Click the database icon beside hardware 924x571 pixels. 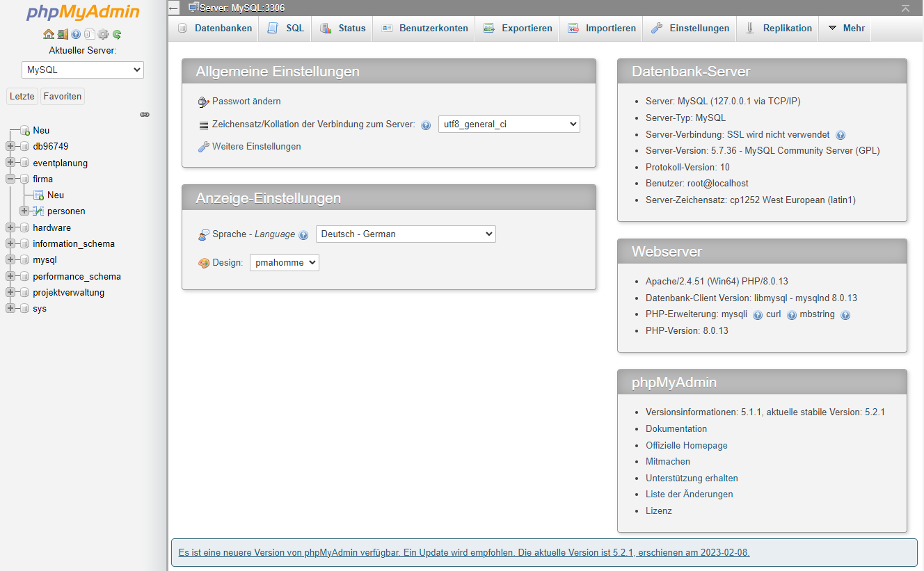(24, 227)
